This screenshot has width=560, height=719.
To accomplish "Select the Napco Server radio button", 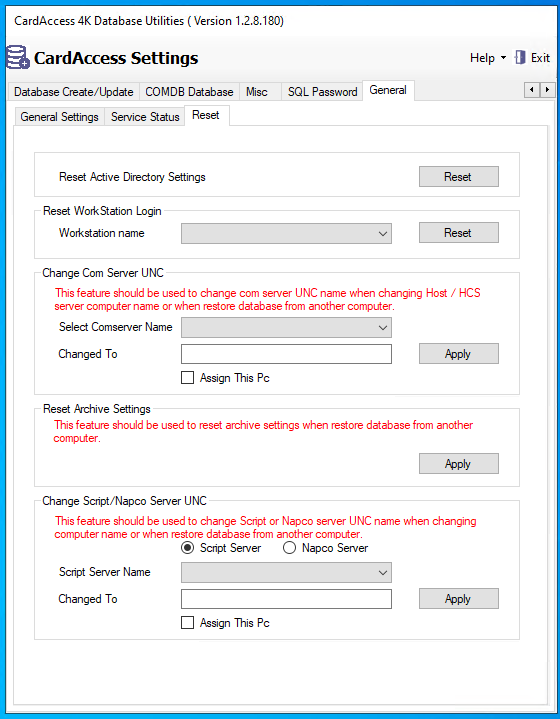I will coord(289,548).
